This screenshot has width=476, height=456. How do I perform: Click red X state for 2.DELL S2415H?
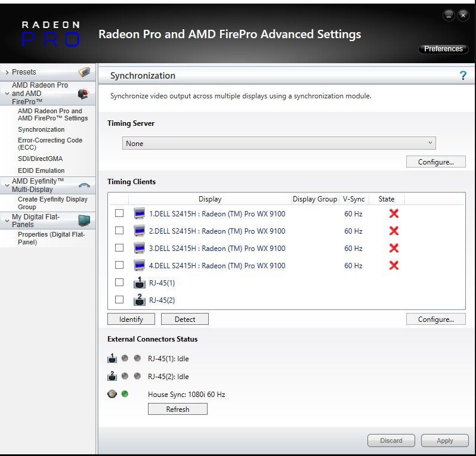point(394,231)
